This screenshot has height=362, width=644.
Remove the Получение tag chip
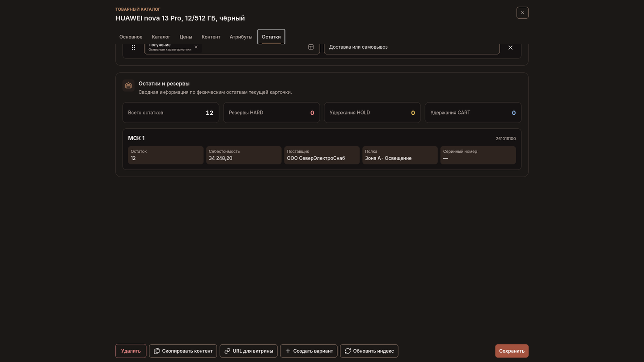[x=196, y=47]
